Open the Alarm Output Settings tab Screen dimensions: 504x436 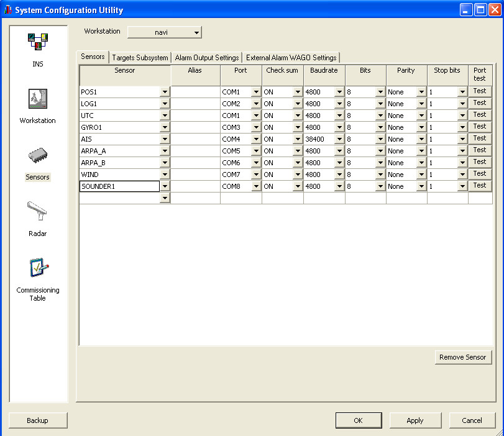coord(207,58)
